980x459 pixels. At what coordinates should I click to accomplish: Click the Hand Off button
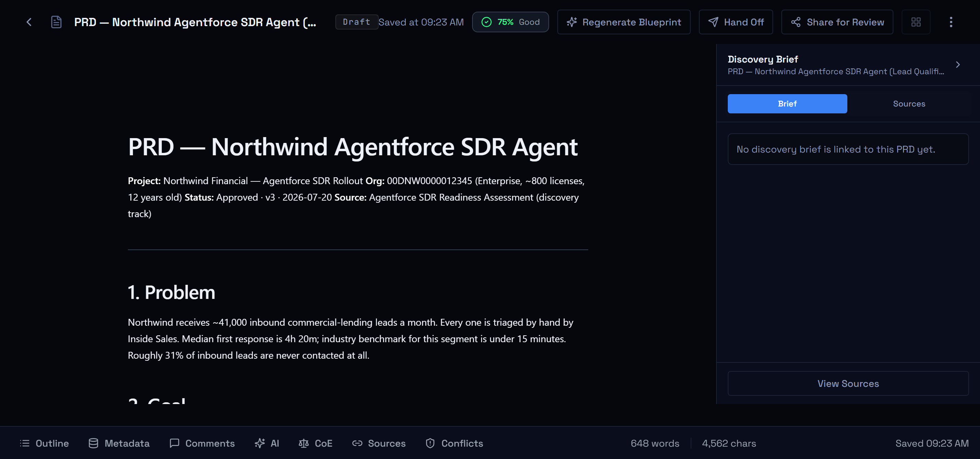click(x=736, y=22)
